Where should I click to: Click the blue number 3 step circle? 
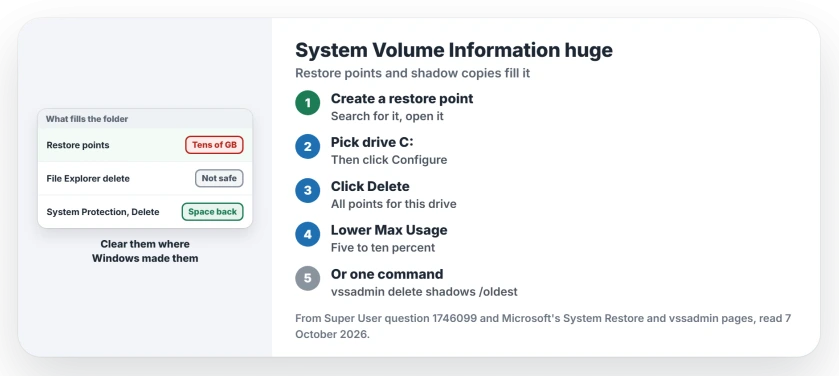click(308, 190)
